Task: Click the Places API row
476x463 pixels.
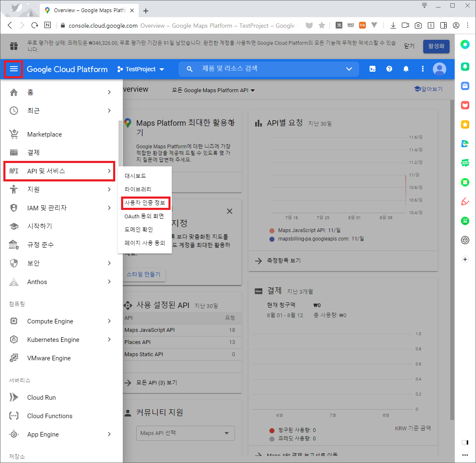Action: tap(182, 342)
